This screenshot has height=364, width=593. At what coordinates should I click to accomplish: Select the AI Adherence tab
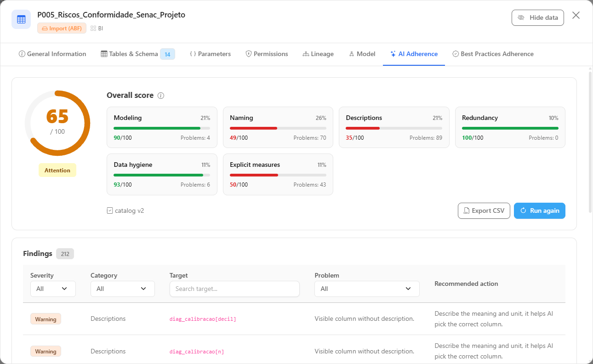point(414,54)
